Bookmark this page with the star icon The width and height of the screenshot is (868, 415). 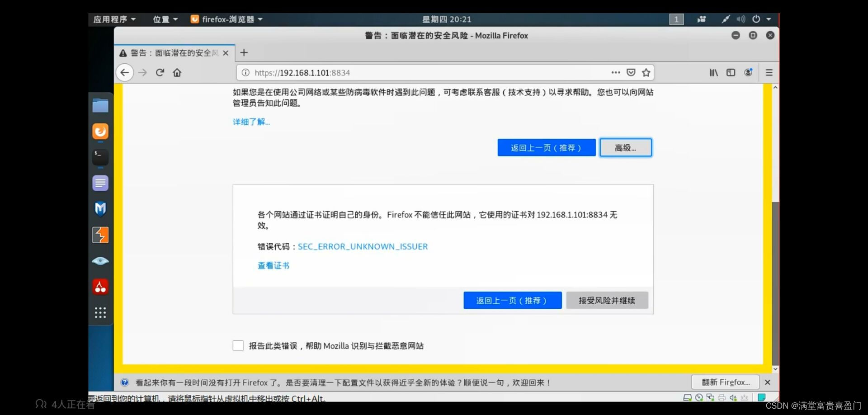[646, 72]
